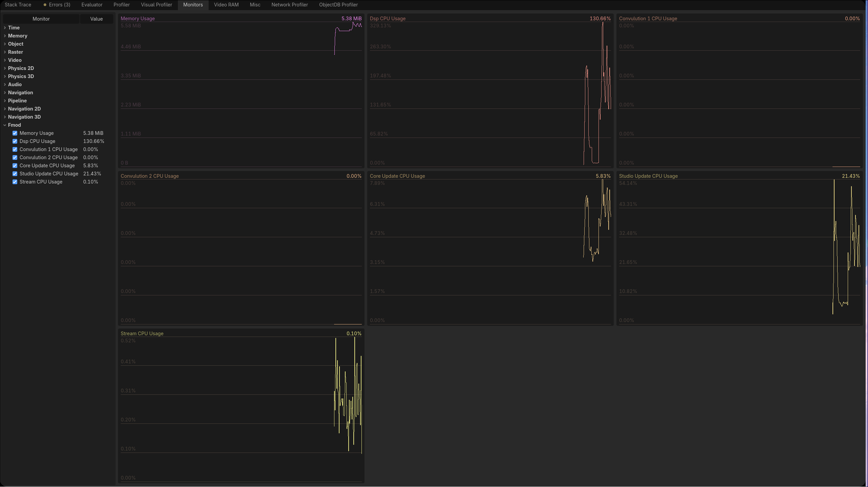Expand the Navigation 2D group
The height and width of the screenshot is (487, 868).
pyautogui.click(x=5, y=109)
